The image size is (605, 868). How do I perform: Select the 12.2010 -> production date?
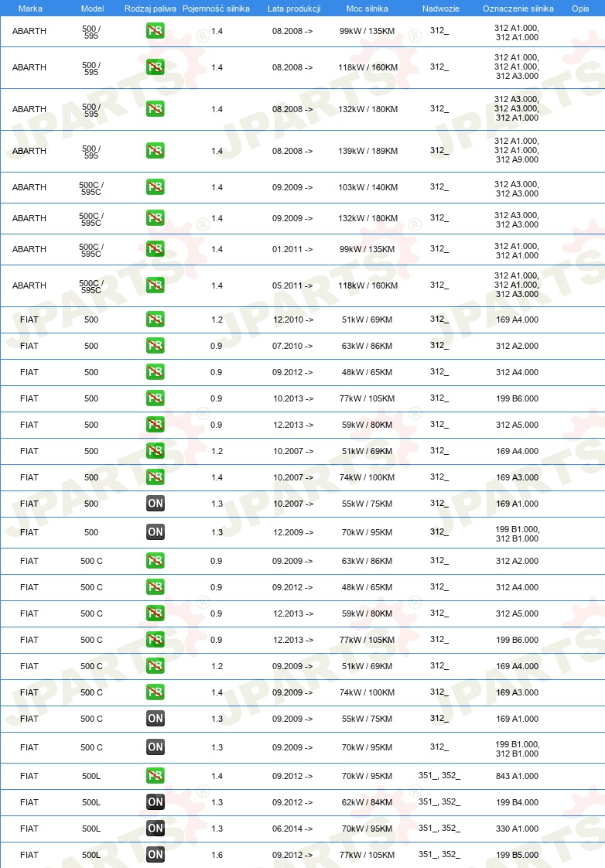point(293,320)
